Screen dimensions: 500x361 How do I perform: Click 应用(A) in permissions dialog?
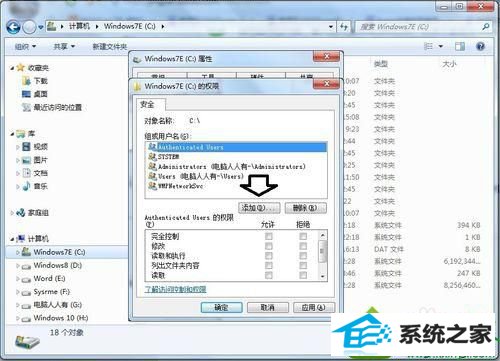tap(314, 307)
